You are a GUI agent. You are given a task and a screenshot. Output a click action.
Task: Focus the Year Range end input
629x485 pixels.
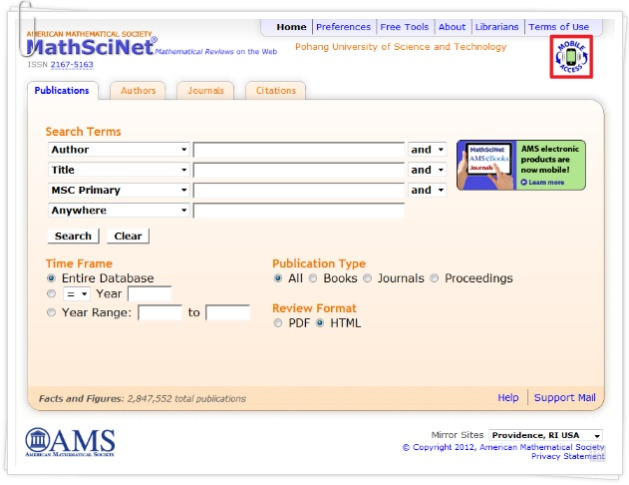(227, 313)
